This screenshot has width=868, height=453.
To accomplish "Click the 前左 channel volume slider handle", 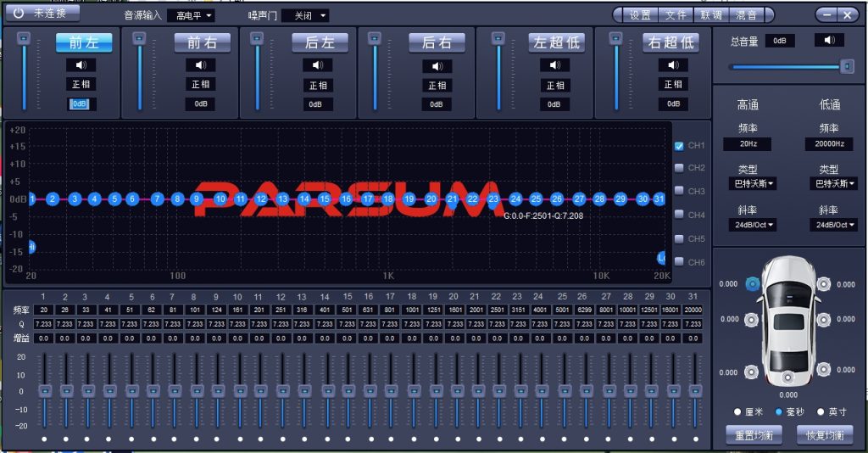I will (23, 38).
